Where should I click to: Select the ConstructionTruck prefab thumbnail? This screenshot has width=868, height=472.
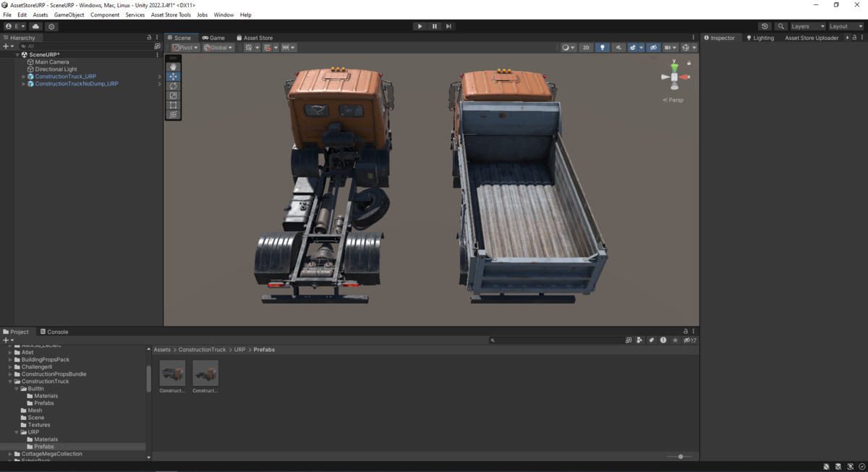tap(171, 371)
